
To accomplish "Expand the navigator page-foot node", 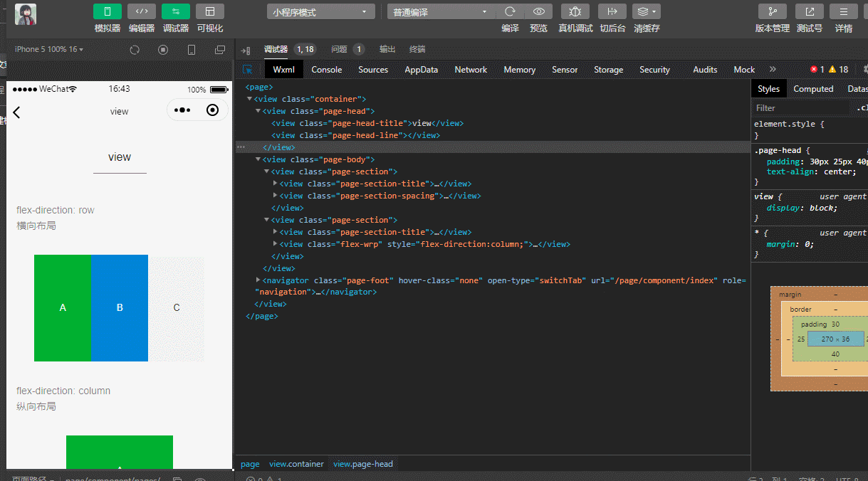I will [x=258, y=280].
